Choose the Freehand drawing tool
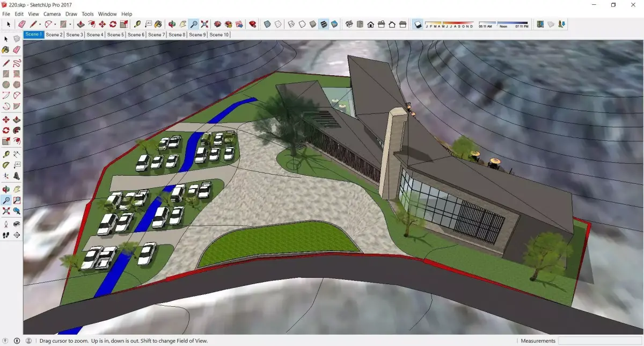This screenshot has height=346, width=644. 16,62
